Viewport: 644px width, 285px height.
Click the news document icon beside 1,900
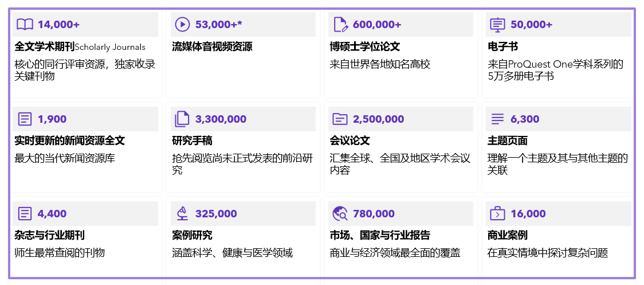coord(25,119)
